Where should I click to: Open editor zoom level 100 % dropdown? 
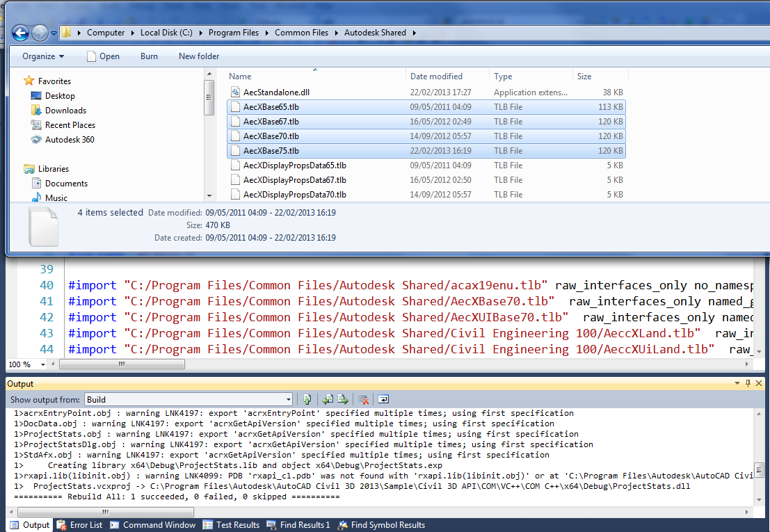click(43, 364)
